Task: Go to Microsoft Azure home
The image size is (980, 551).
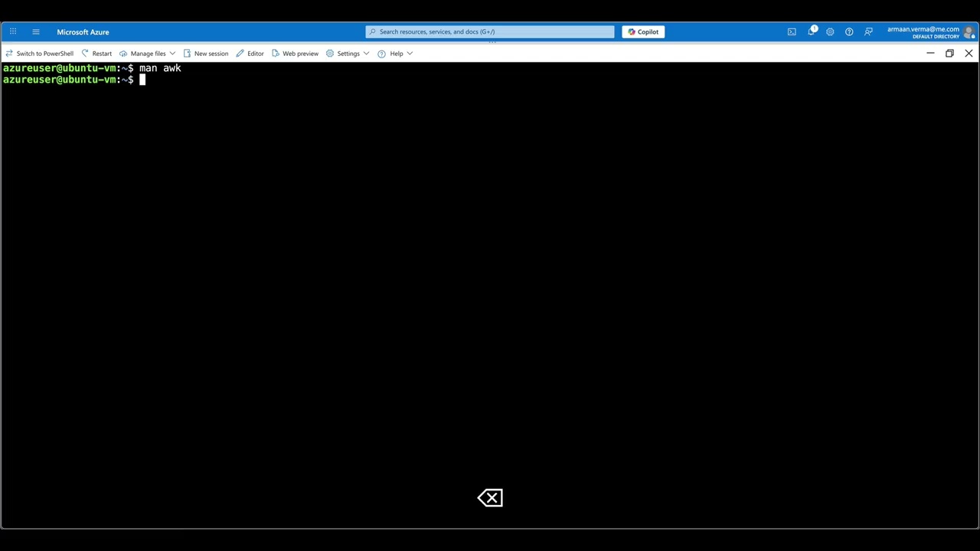Action: pyautogui.click(x=83, y=32)
